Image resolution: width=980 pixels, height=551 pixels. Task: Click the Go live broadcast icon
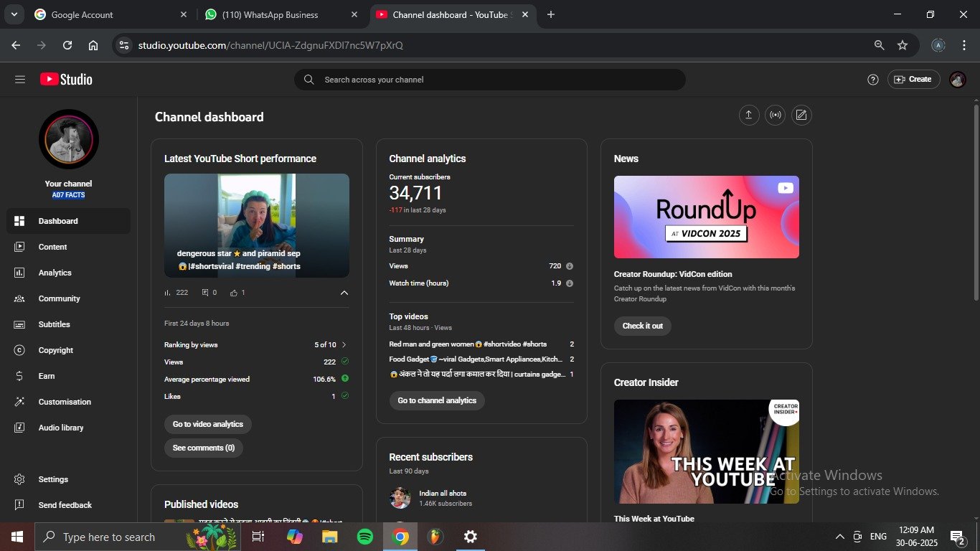(776, 115)
